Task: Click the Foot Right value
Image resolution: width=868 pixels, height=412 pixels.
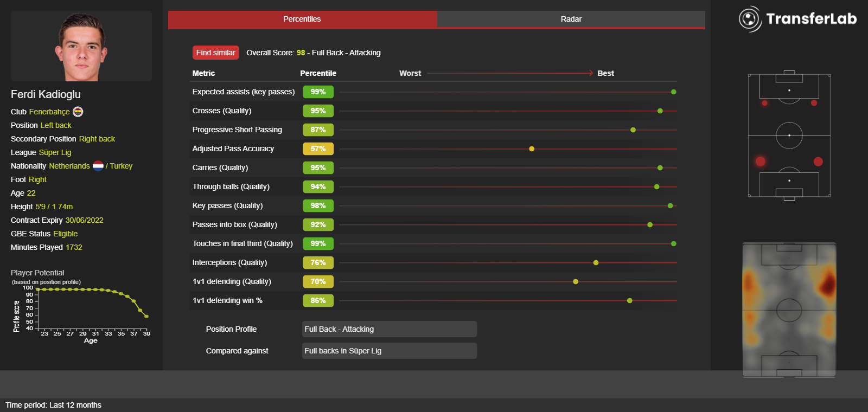Action: (x=37, y=179)
